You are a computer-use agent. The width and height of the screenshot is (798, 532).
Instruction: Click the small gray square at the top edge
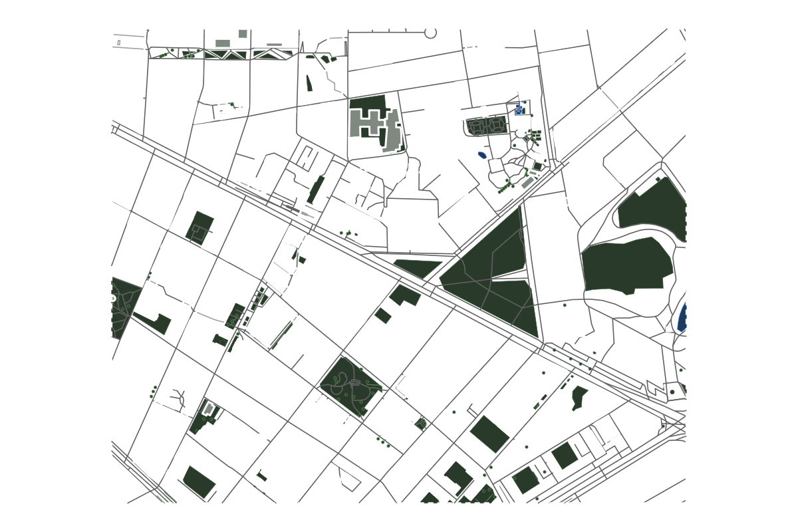pyautogui.click(x=243, y=33)
